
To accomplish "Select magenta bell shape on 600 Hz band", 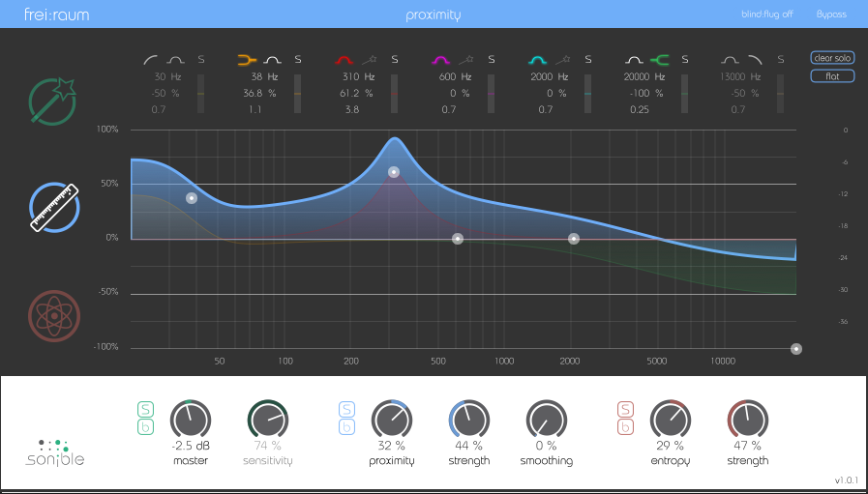I will (441, 59).
